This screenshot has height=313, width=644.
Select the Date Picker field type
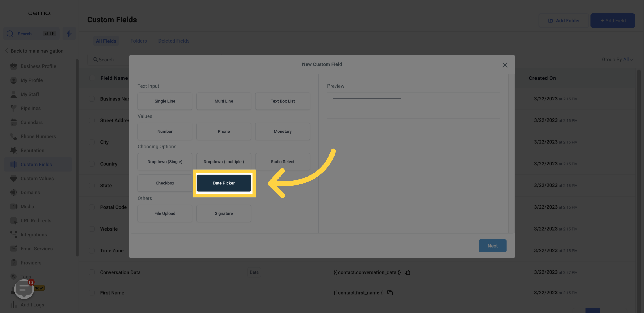[x=223, y=183]
